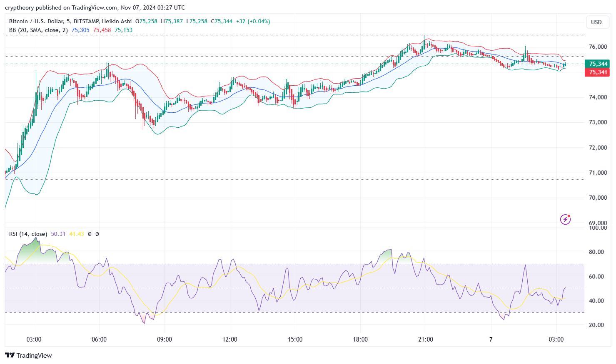Screen dimensions: 616x364
Task: Click the purple RSI value 50.31
Action: pos(58,234)
